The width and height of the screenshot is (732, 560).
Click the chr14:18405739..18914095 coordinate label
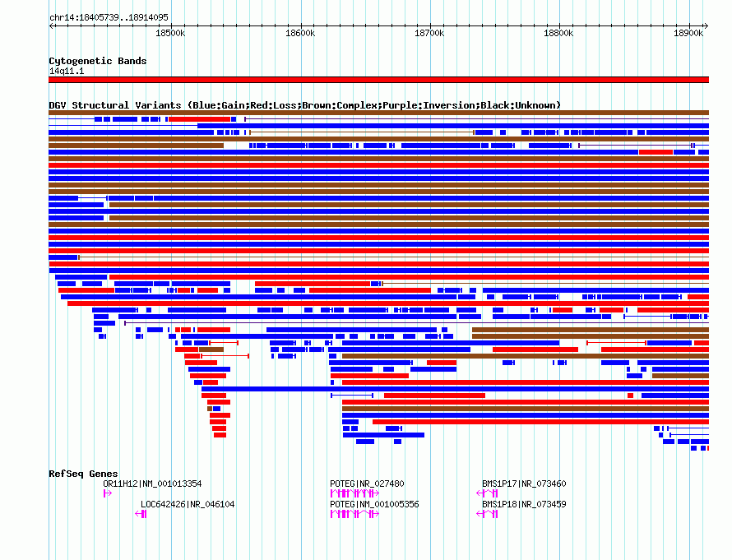click(x=109, y=18)
